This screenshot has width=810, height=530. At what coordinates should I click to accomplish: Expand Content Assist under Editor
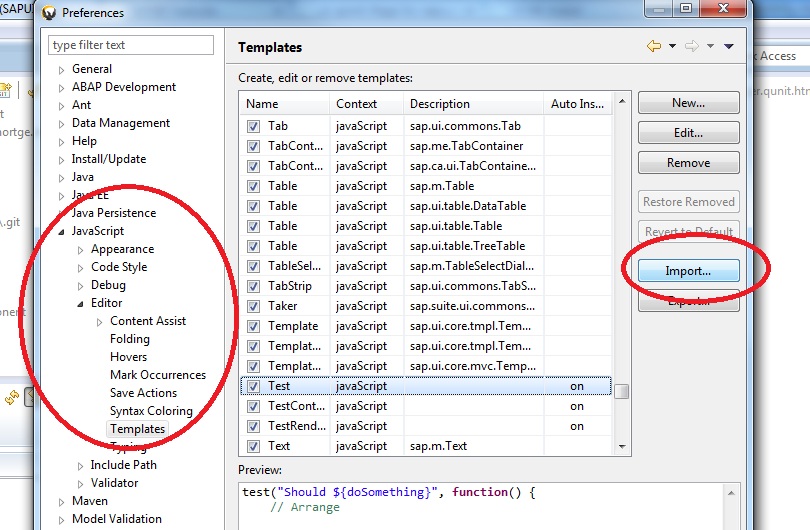(x=99, y=321)
